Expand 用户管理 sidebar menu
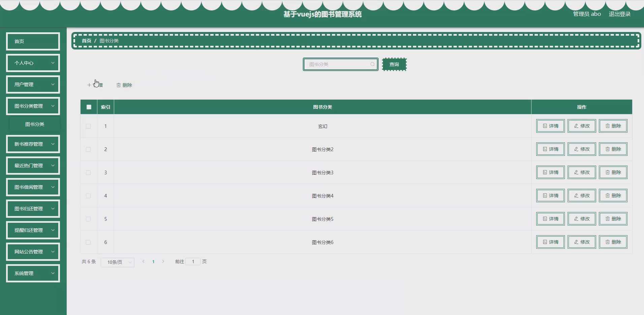 click(x=33, y=84)
